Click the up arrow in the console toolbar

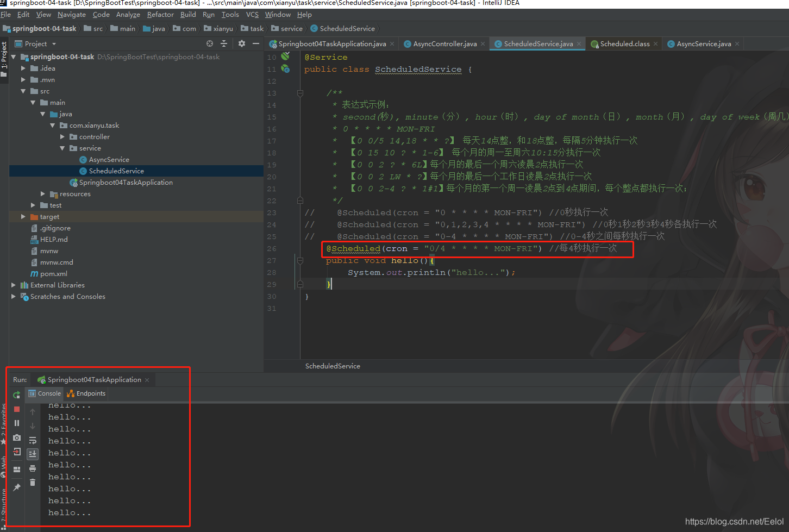tap(33, 412)
